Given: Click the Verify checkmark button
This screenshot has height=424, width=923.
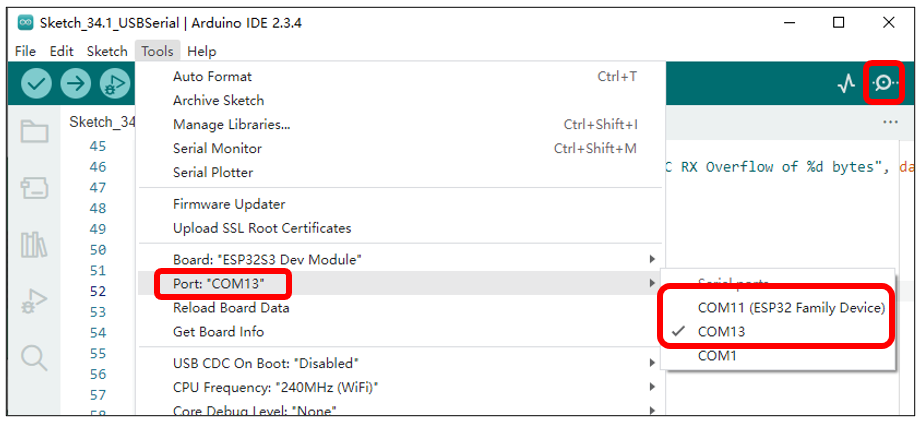Looking at the screenshot, I should click(36, 84).
